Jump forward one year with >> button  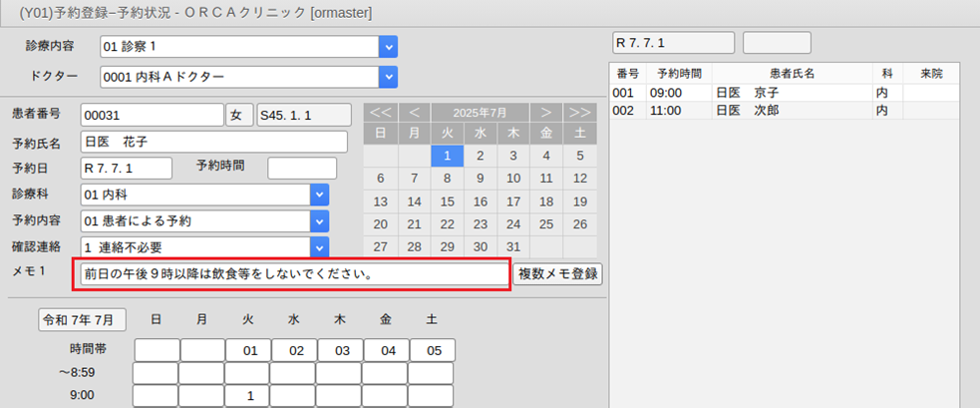point(579,112)
